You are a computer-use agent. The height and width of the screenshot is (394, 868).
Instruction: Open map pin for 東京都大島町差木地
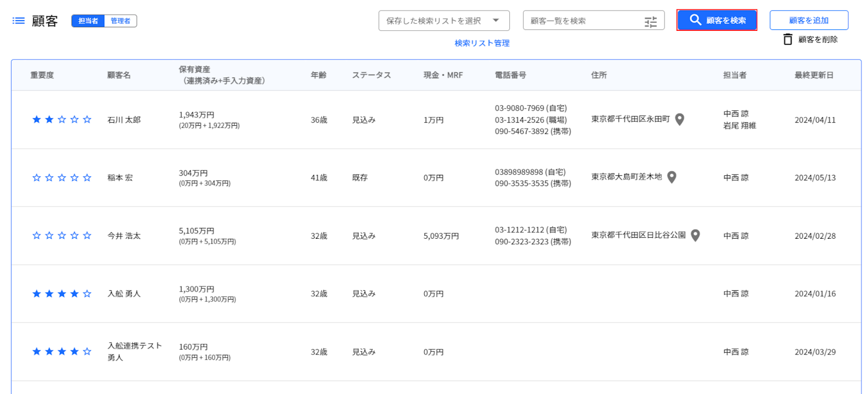click(x=672, y=177)
